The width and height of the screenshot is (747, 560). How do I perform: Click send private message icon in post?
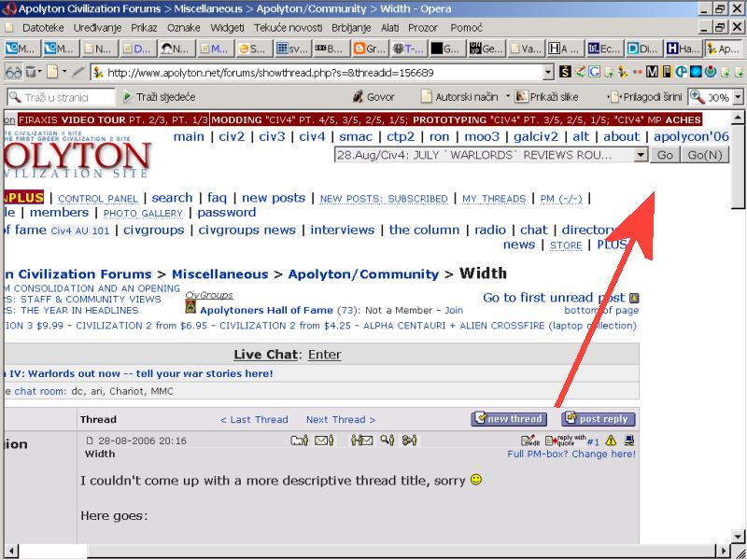(x=362, y=441)
